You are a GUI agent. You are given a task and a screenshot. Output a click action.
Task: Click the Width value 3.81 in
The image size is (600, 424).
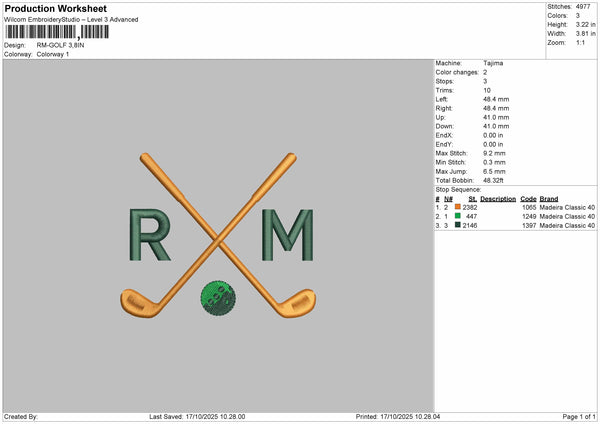point(585,34)
